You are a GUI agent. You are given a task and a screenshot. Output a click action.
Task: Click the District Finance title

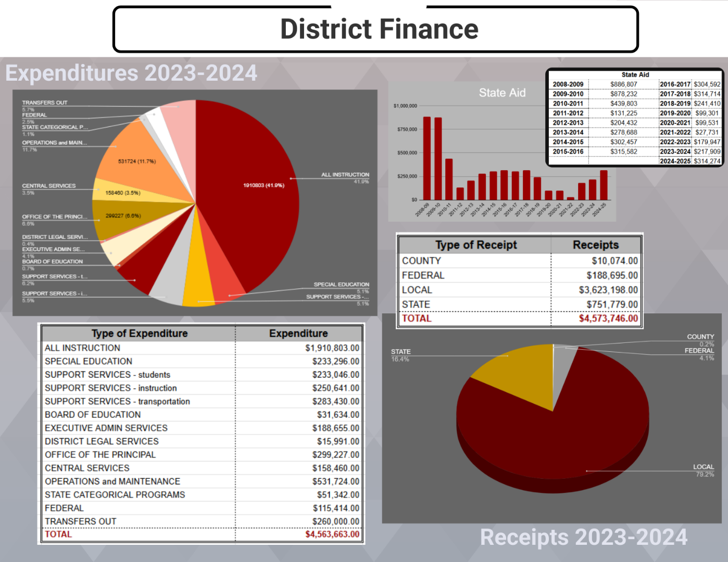pos(379,29)
